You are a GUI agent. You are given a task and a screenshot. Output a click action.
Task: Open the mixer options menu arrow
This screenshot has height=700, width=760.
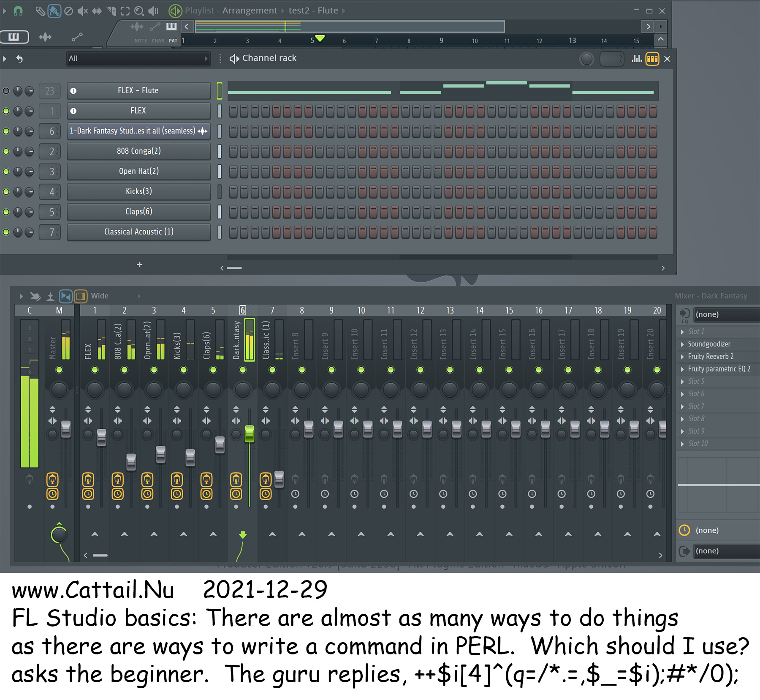coord(21,296)
